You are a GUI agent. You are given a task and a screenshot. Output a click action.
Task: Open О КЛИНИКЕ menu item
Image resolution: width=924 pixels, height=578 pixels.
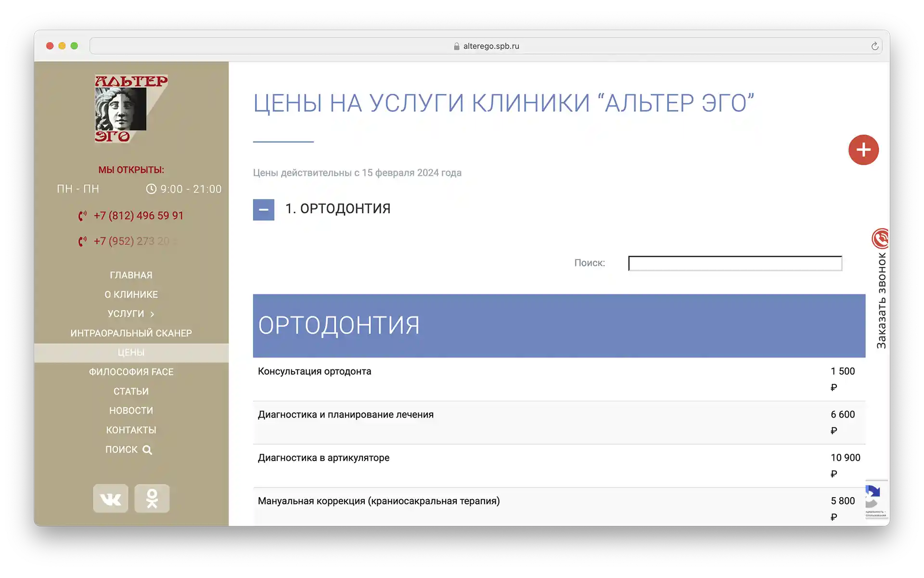(131, 294)
